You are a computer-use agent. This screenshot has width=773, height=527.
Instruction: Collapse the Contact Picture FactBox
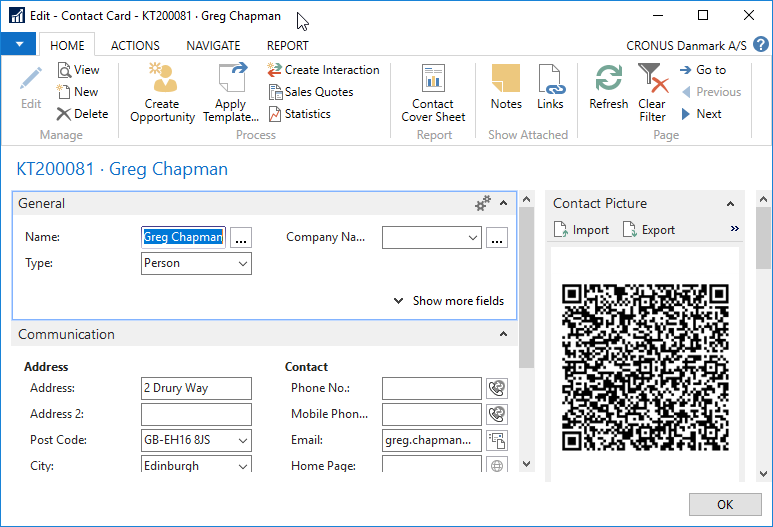tap(730, 204)
